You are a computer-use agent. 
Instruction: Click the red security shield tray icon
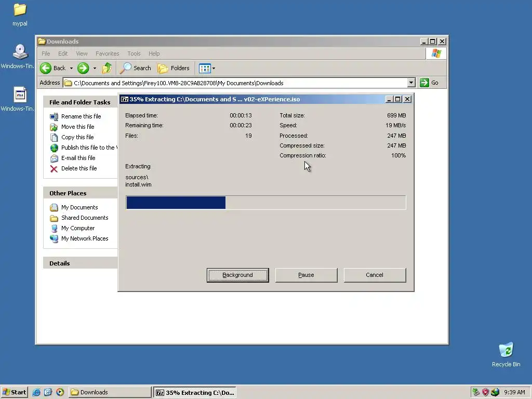pos(486,392)
